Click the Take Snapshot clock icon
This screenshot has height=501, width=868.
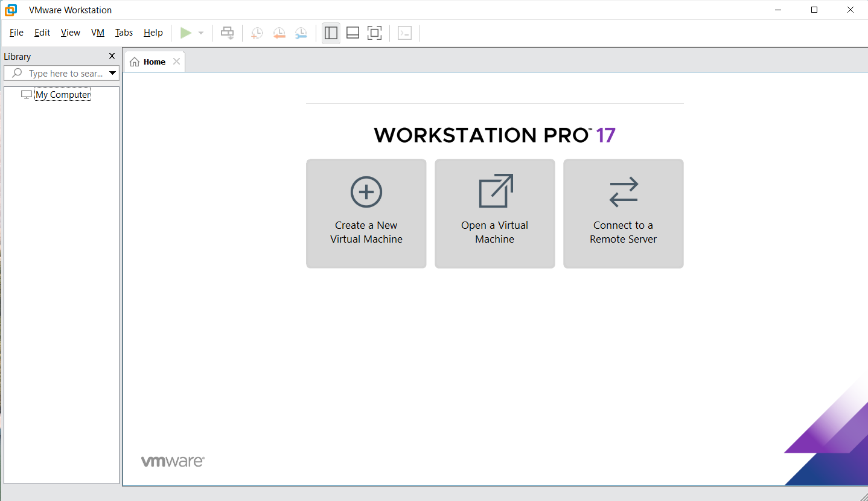[257, 33]
